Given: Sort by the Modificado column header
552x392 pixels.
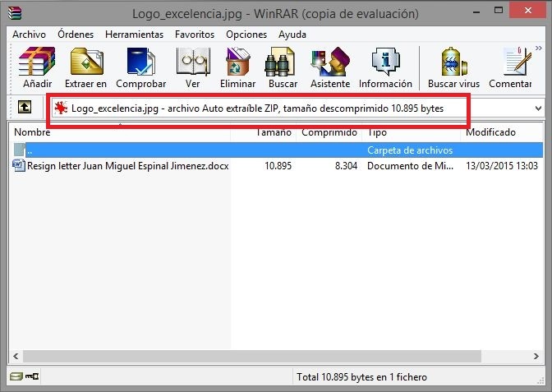Looking at the screenshot, I should [x=502, y=132].
